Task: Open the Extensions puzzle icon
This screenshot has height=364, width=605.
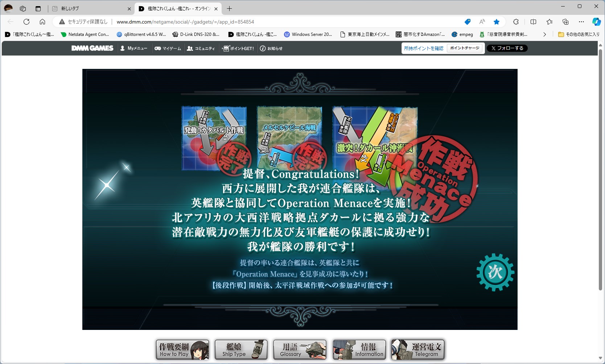Action: [516, 22]
